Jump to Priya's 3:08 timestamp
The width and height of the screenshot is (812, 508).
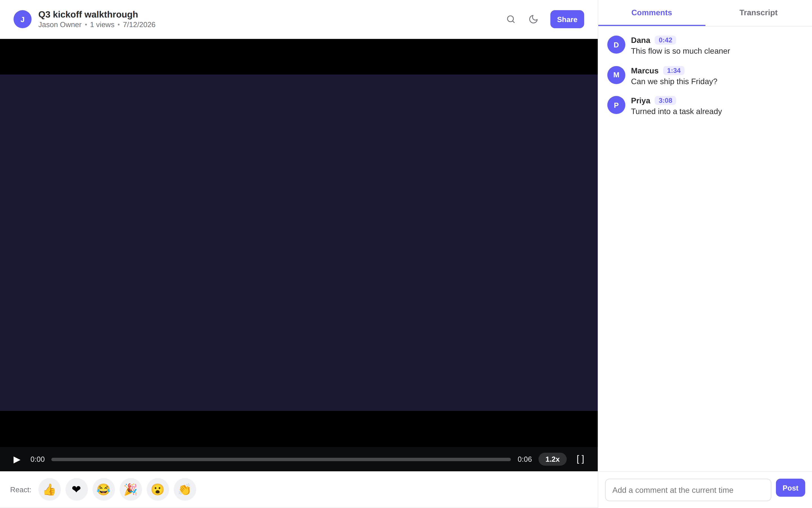pos(665,100)
